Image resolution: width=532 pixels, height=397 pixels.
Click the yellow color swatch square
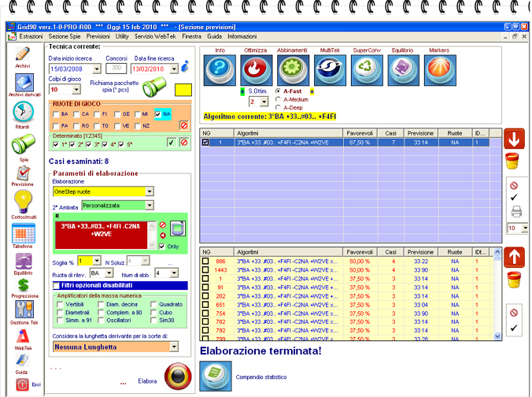[x=183, y=90]
